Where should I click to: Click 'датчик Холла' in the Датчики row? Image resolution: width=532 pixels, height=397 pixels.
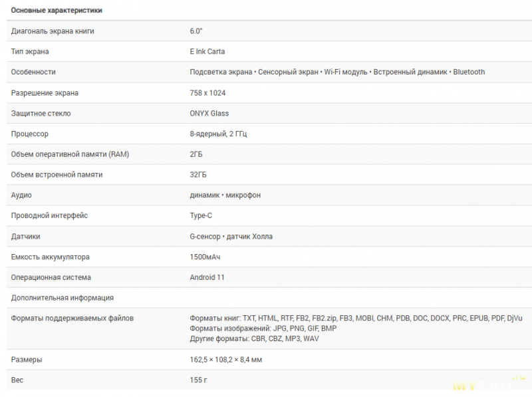pyautogui.click(x=249, y=237)
